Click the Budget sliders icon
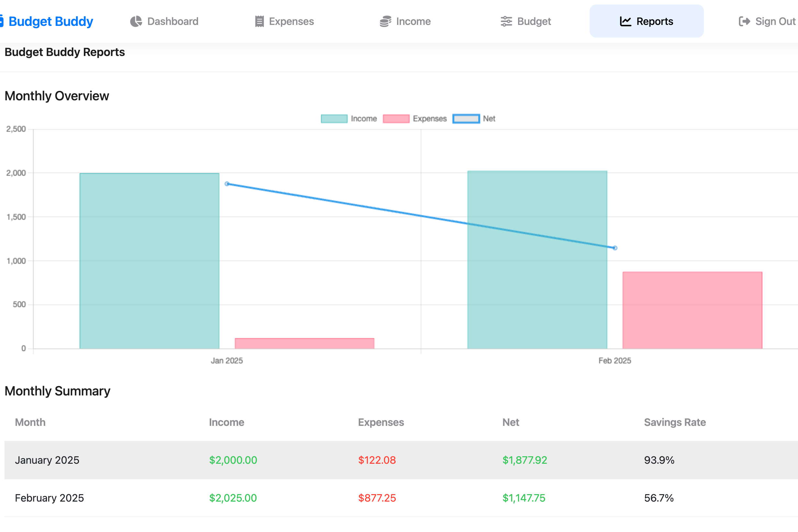 [x=506, y=21]
